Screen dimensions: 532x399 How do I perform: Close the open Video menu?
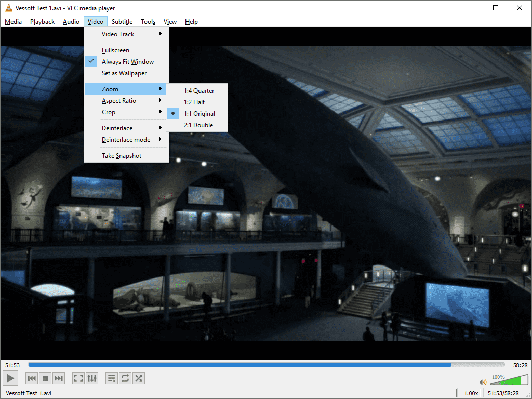[x=96, y=22]
